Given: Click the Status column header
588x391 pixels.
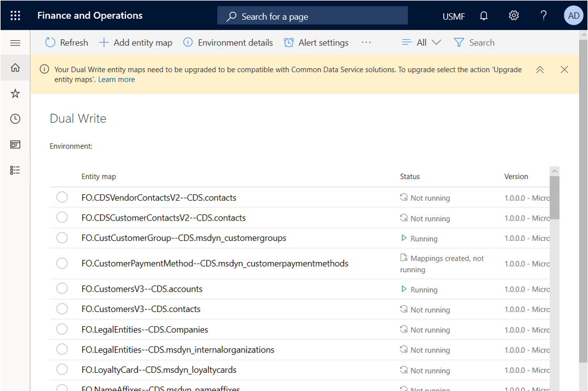Looking at the screenshot, I should [410, 176].
